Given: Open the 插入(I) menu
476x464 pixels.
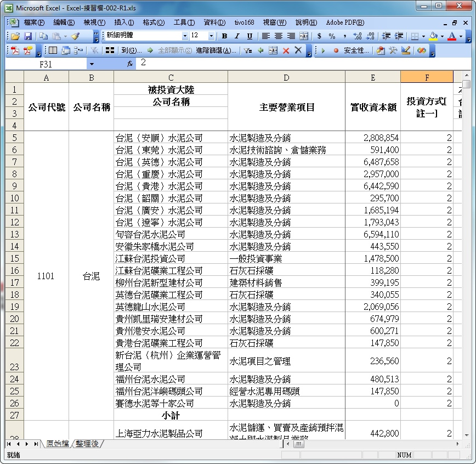Looking at the screenshot, I should point(124,22).
